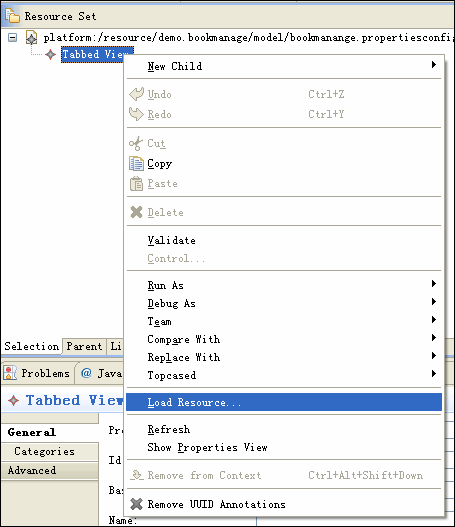The image size is (455, 527).
Task: Click the platform resource file icon
Action: click(x=31, y=37)
